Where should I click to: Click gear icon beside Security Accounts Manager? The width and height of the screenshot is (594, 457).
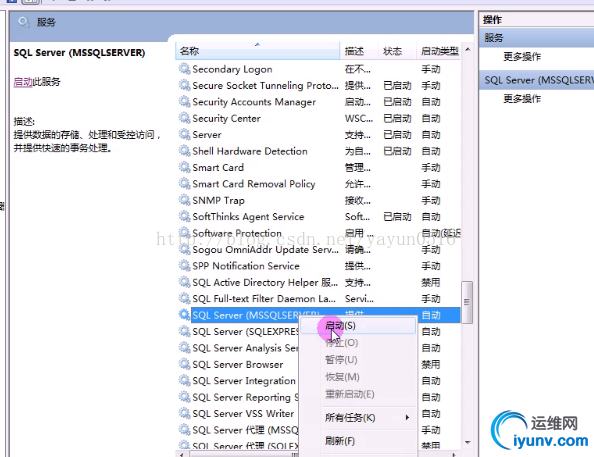pos(184,102)
